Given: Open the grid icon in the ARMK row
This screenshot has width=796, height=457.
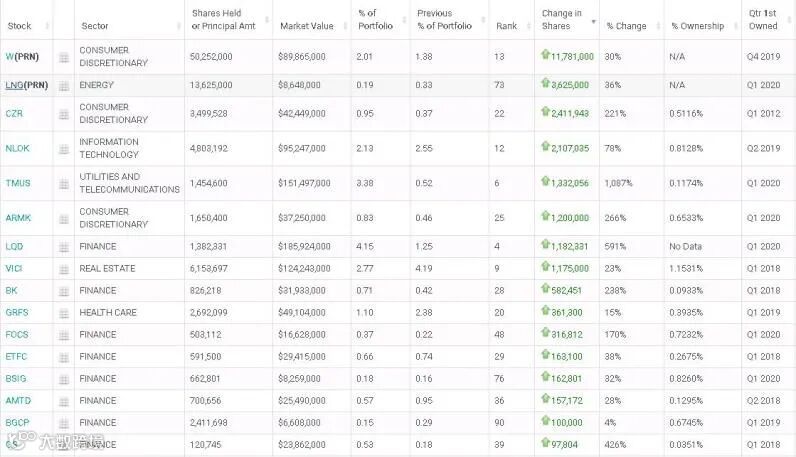Looking at the screenshot, I should [x=63, y=219].
